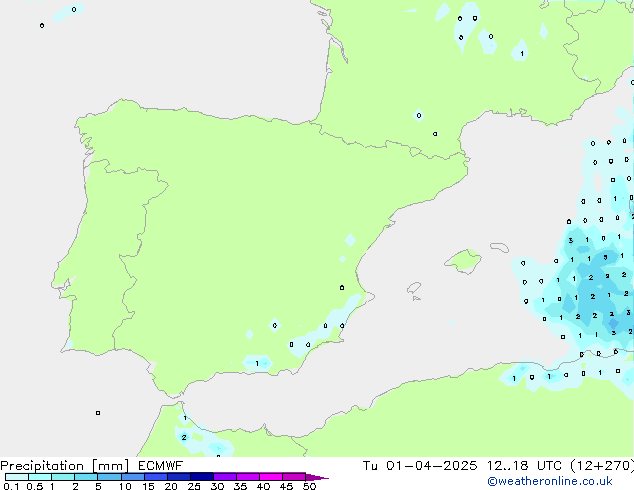Click the '50' label on the legend scale
This screenshot has height=490, width=634.
(309, 486)
